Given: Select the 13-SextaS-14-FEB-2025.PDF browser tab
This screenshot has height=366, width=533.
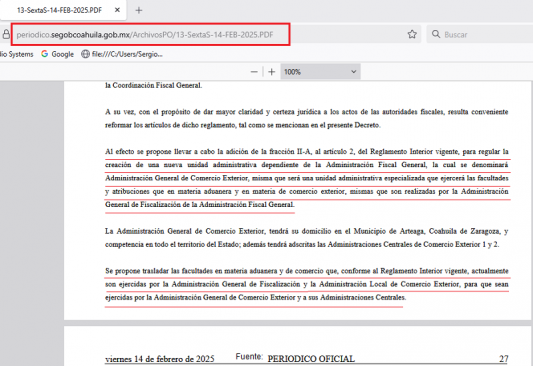Looking at the screenshot, I should (x=63, y=10).
